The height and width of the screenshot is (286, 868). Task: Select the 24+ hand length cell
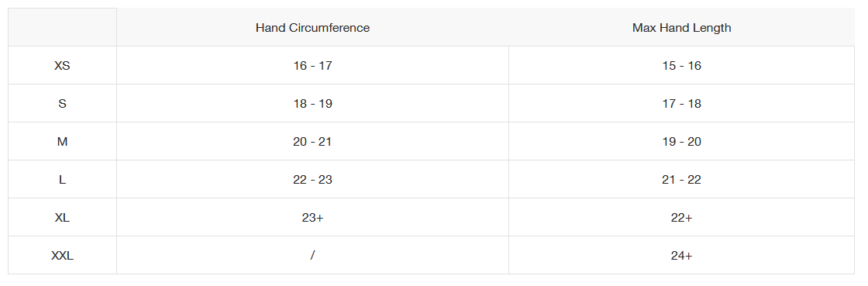[681, 256]
